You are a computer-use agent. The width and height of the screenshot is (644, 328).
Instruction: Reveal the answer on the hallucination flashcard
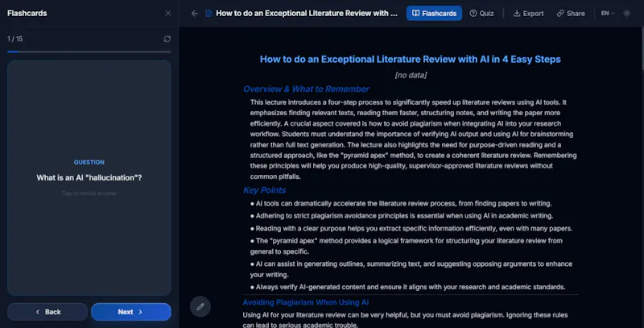(89, 177)
